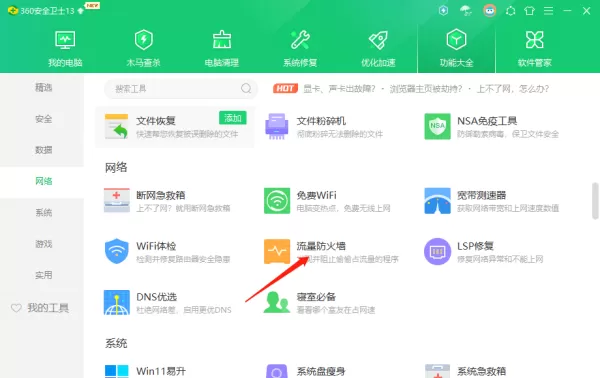Open LSP修复 purple icon
The width and height of the screenshot is (600, 378).
(x=437, y=251)
